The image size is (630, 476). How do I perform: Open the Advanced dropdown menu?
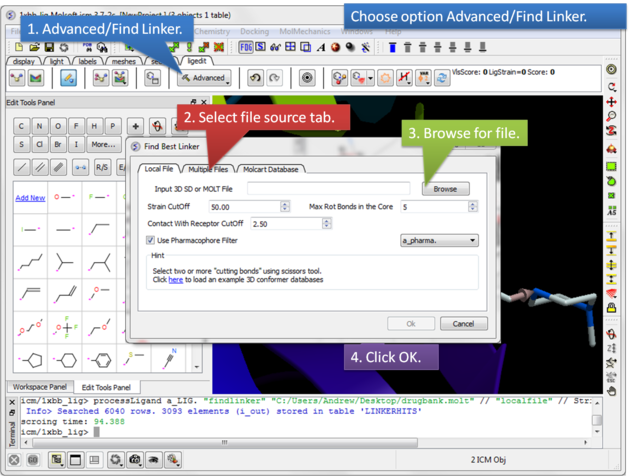pyautogui.click(x=206, y=78)
